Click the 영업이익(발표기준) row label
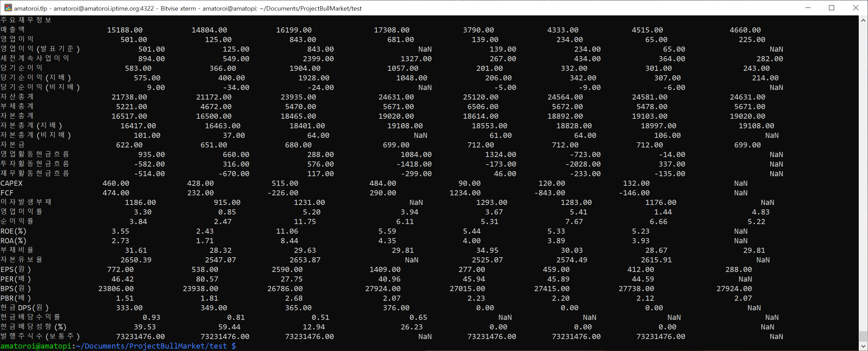868x351 pixels. point(40,49)
